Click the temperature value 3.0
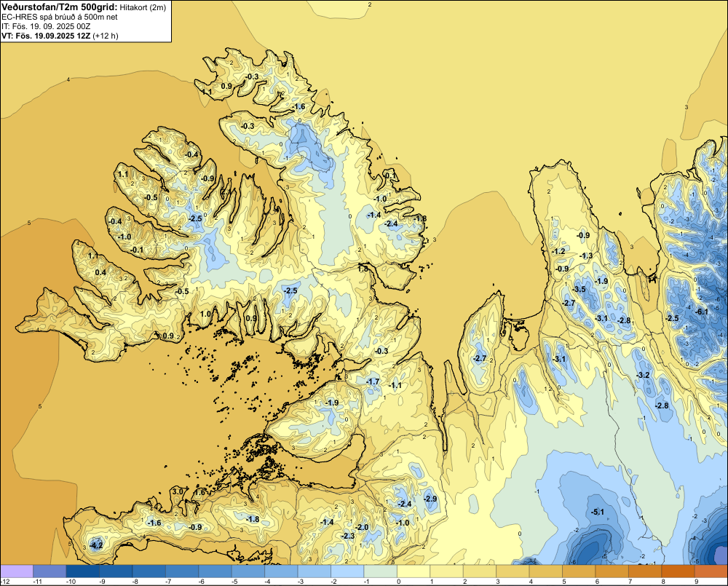The width and height of the screenshot is (728, 586). coord(178,491)
